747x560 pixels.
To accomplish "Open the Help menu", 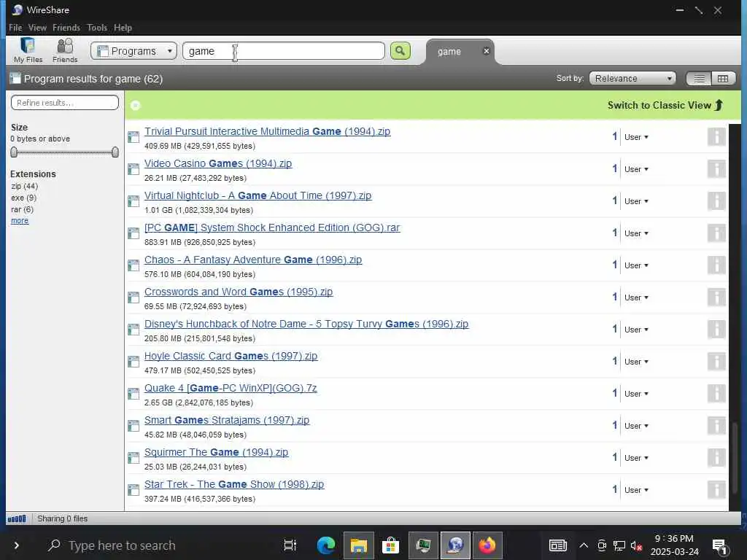I will click(123, 28).
